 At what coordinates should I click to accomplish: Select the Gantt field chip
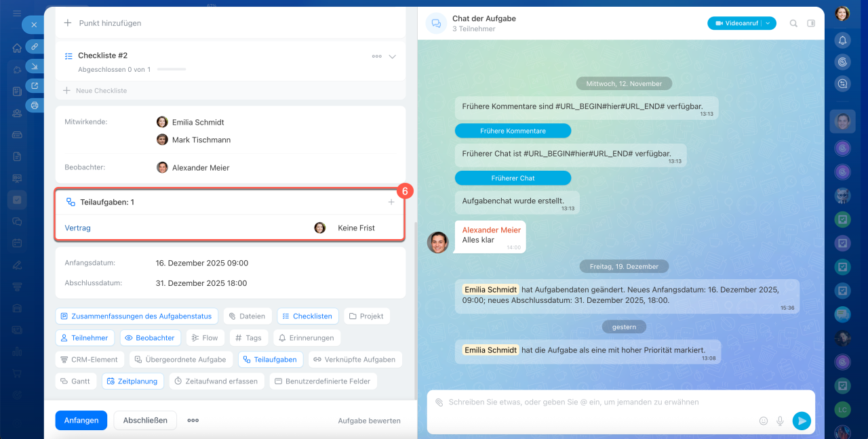click(75, 381)
